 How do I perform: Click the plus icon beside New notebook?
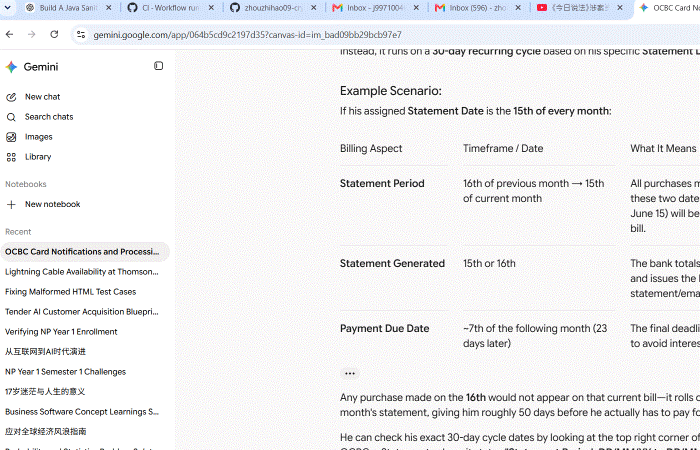[x=11, y=204]
